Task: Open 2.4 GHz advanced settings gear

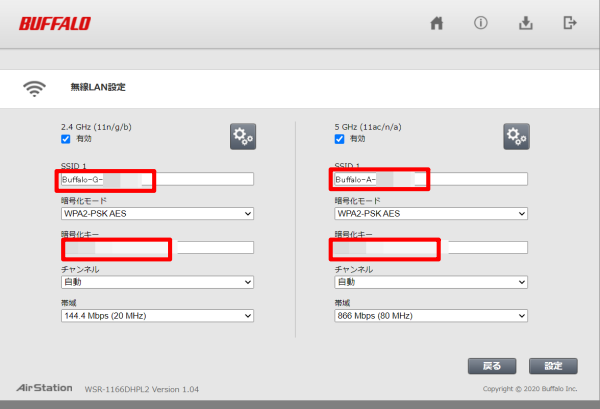Action: pyautogui.click(x=243, y=136)
